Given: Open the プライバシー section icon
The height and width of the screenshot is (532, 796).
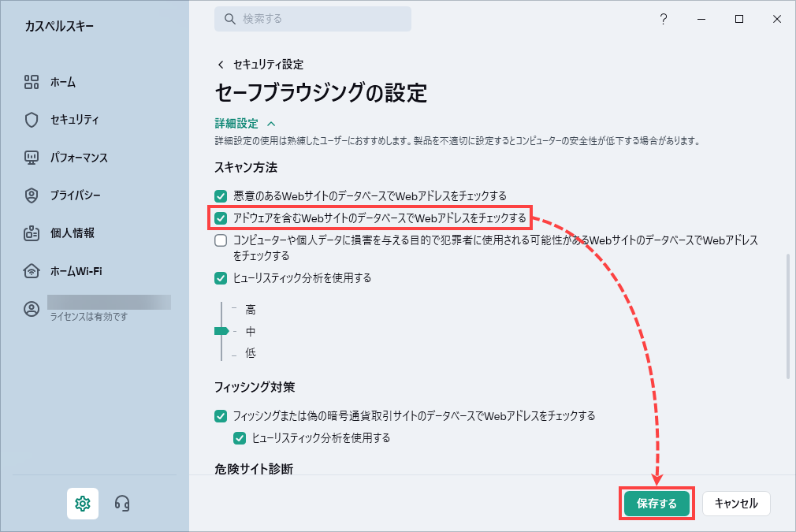Looking at the screenshot, I should tap(32, 195).
